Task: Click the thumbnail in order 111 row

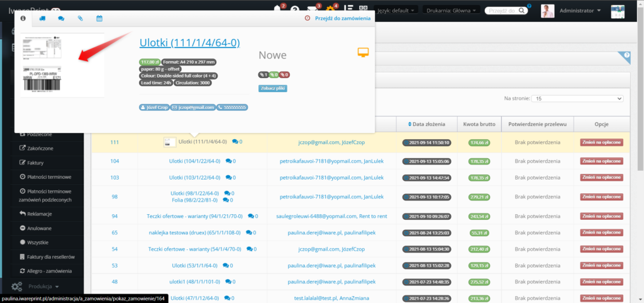Action: coord(170,142)
